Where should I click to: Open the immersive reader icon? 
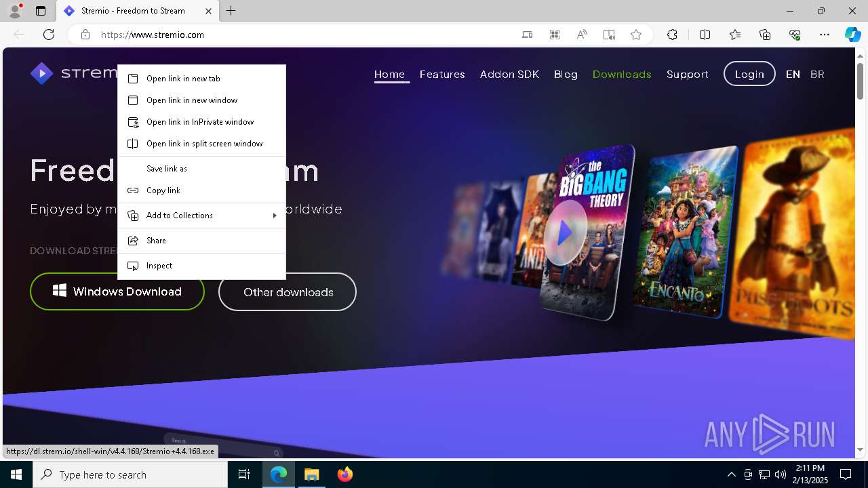(609, 35)
